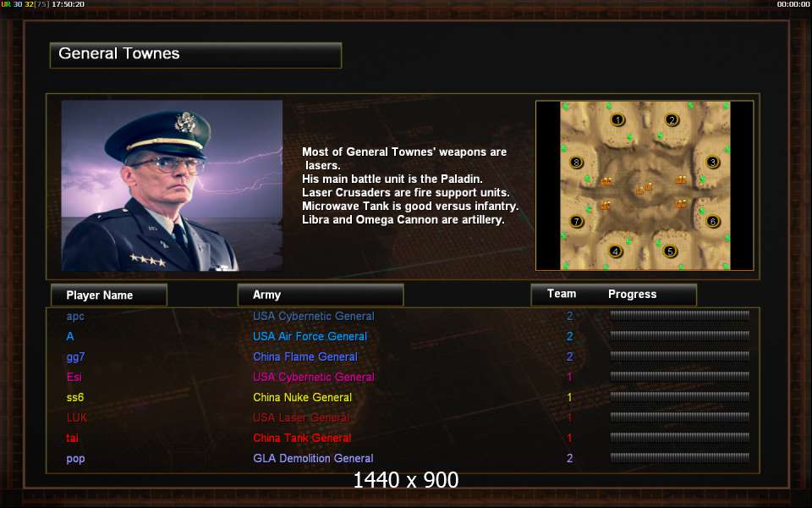Screen dimensions: 812x508
Task: Pick start position 4 marker
Action: click(x=615, y=251)
